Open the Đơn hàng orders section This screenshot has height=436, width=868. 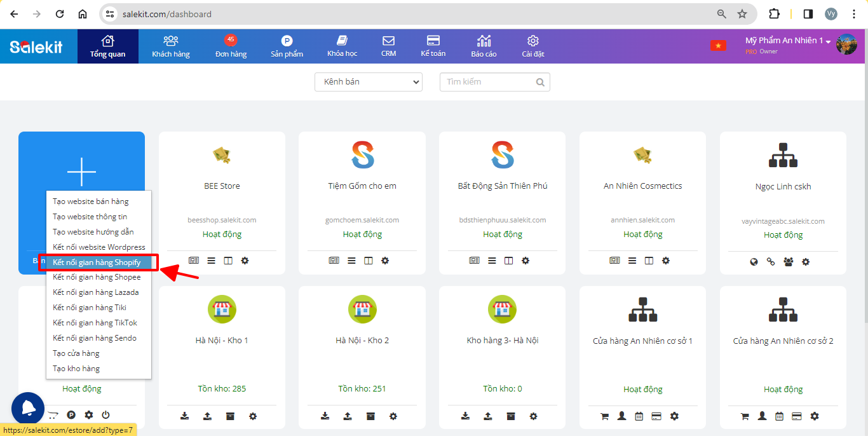(x=231, y=46)
